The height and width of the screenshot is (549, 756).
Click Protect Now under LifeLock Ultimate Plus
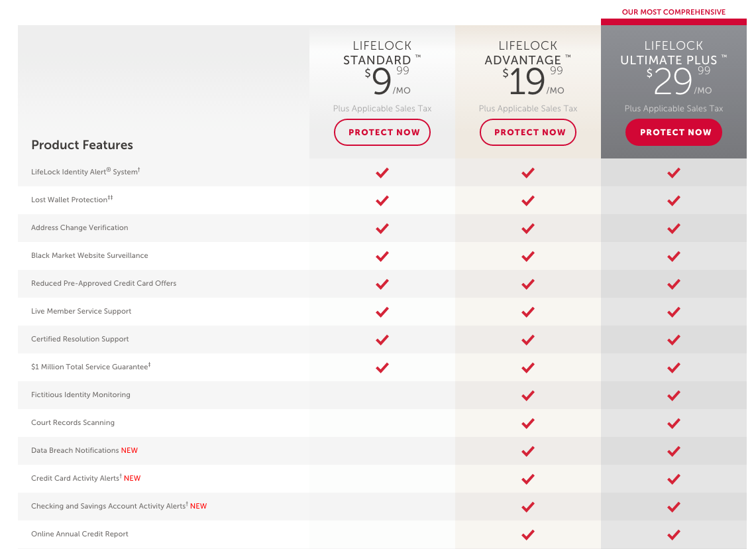[x=674, y=132]
